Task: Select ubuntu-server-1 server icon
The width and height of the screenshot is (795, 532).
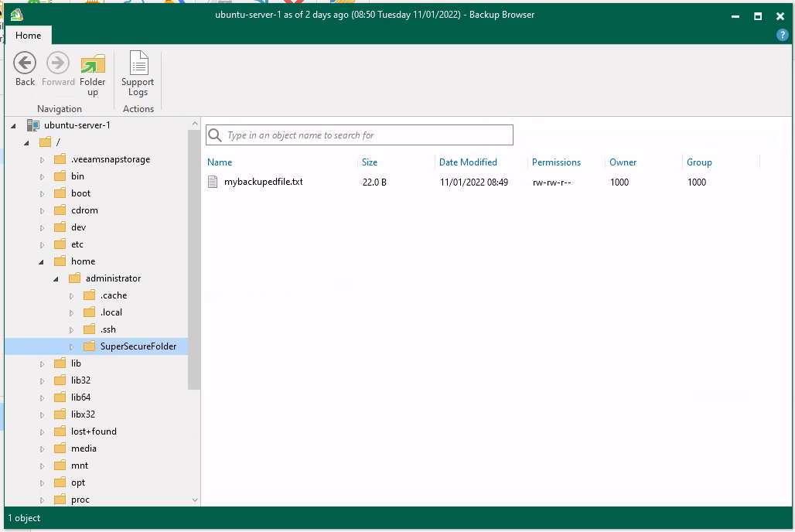Action: click(33, 124)
